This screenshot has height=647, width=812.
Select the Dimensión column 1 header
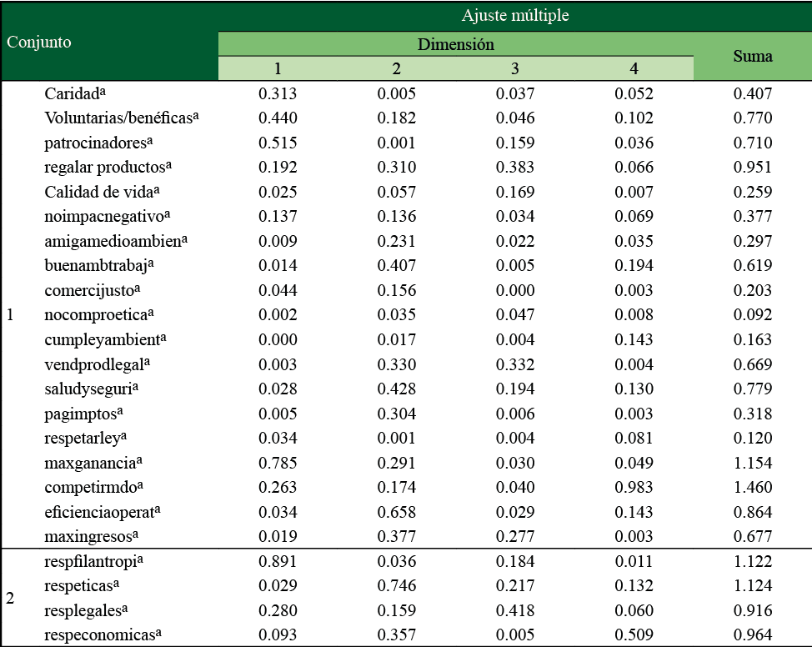tap(278, 68)
